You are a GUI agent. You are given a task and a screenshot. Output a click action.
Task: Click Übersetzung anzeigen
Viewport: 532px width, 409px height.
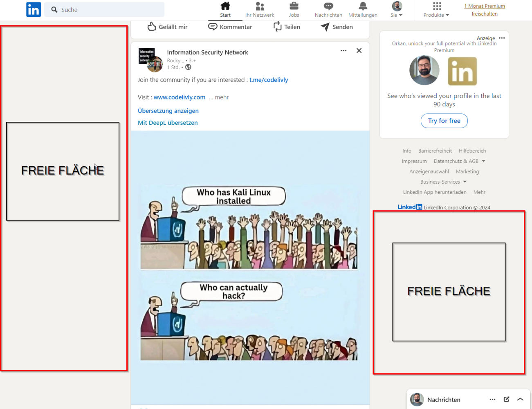tap(168, 111)
